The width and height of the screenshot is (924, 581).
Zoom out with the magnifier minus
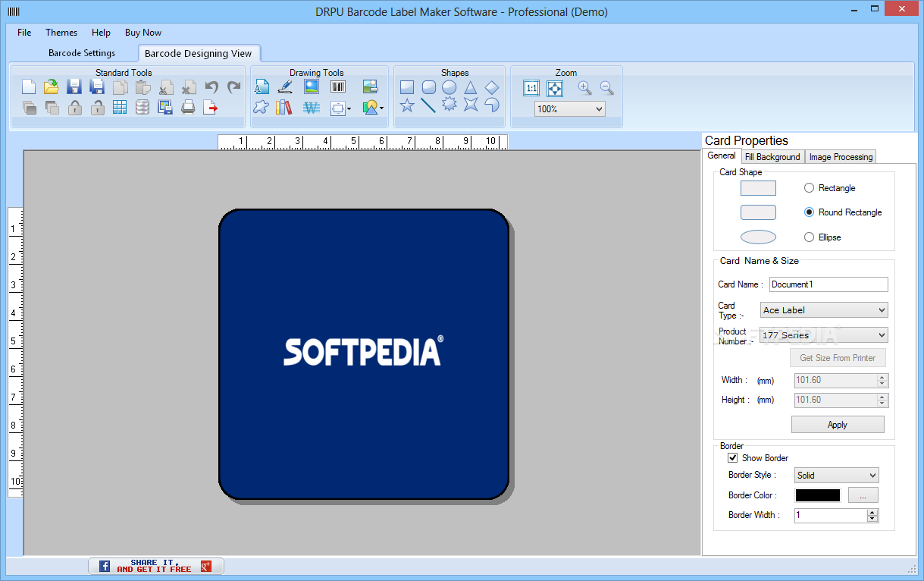click(x=607, y=88)
